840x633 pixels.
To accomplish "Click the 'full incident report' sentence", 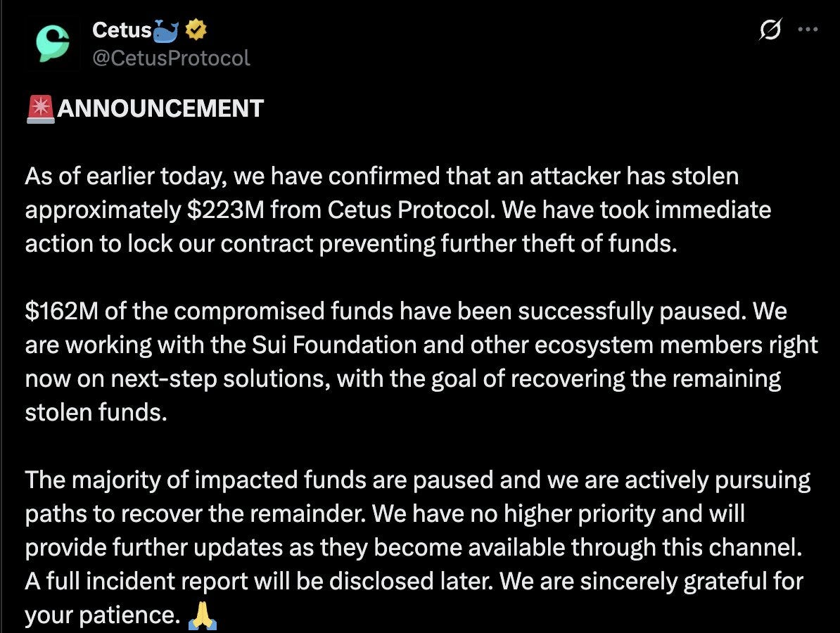I will 414,581.
